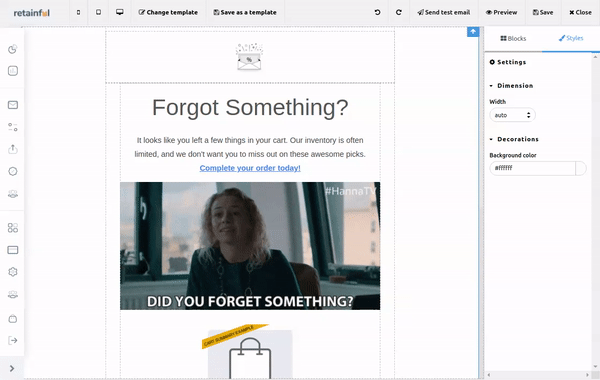Open the upper people group sidebar icon
Image resolution: width=600 pixels, height=380 pixels.
tap(13, 194)
